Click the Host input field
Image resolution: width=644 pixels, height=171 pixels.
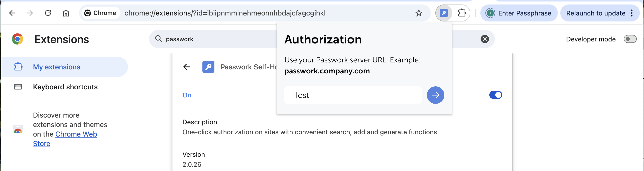point(353,95)
